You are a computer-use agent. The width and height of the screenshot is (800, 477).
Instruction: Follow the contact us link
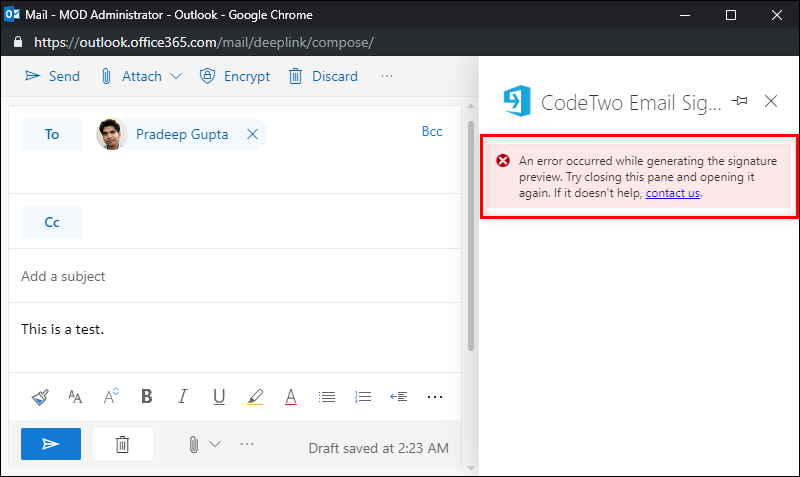pos(672,193)
